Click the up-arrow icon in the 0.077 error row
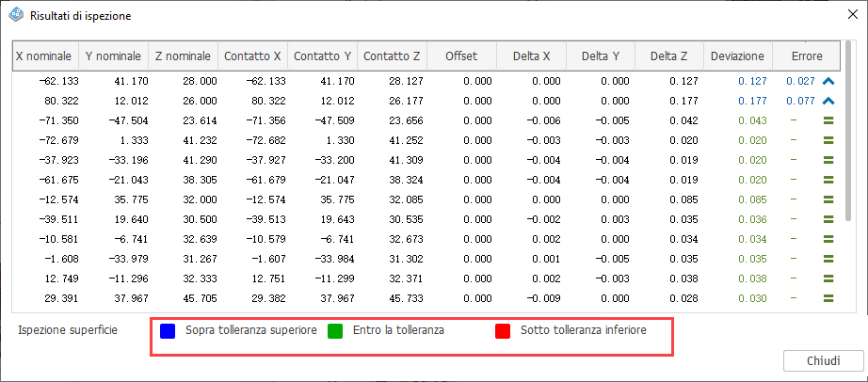868x382 pixels. (x=828, y=102)
